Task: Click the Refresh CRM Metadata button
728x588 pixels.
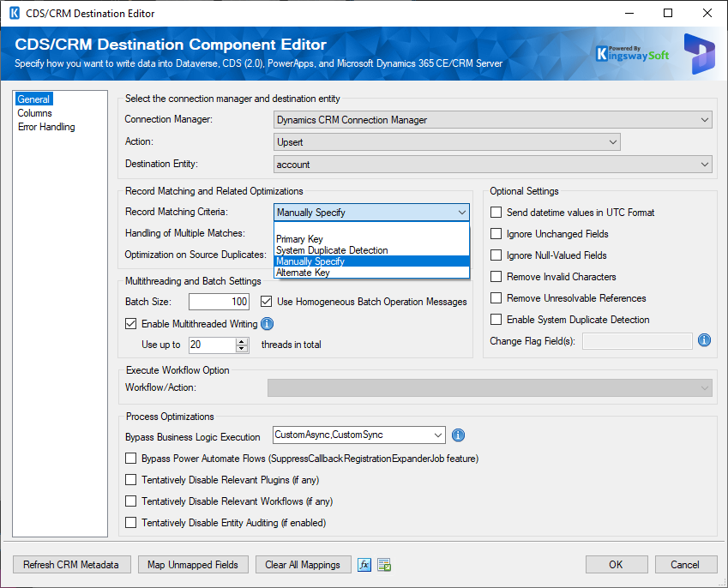Action: click(71, 564)
